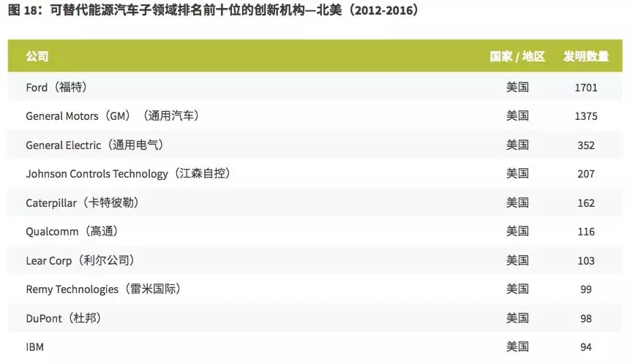Select the 发明数量 column header
Screen dimensions: 633x364
click(x=585, y=56)
